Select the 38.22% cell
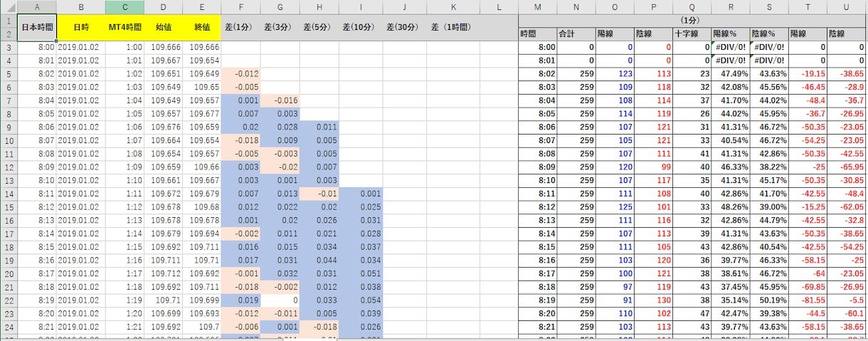The width and height of the screenshot is (868, 341). coord(768,167)
